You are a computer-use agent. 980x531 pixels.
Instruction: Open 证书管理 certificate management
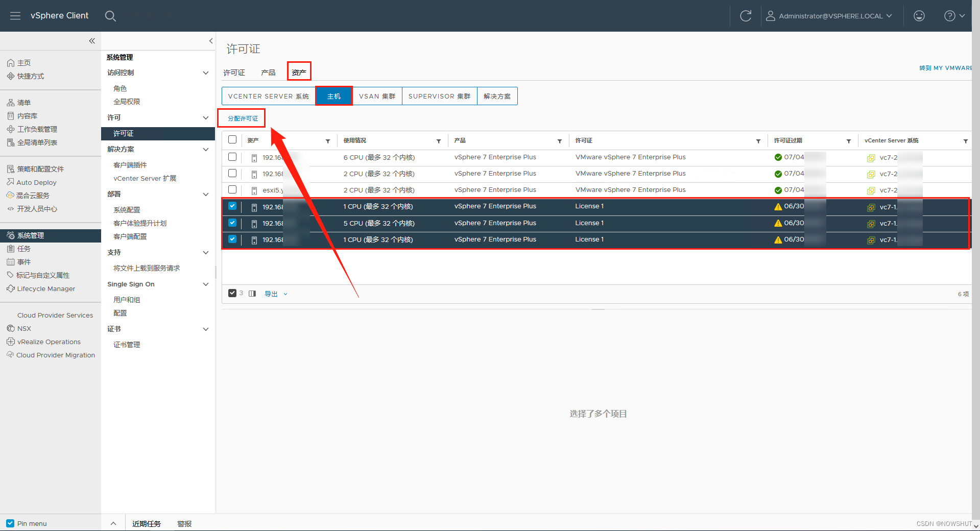[x=127, y=345]
